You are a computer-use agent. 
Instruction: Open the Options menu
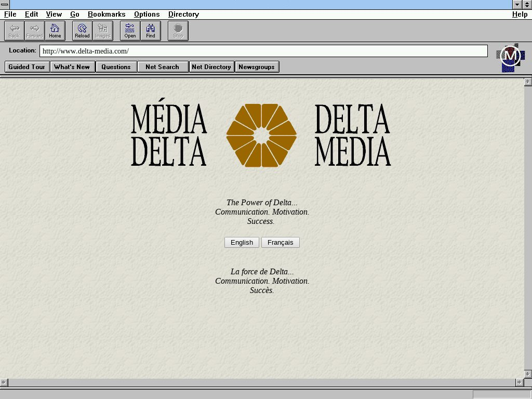147,15
